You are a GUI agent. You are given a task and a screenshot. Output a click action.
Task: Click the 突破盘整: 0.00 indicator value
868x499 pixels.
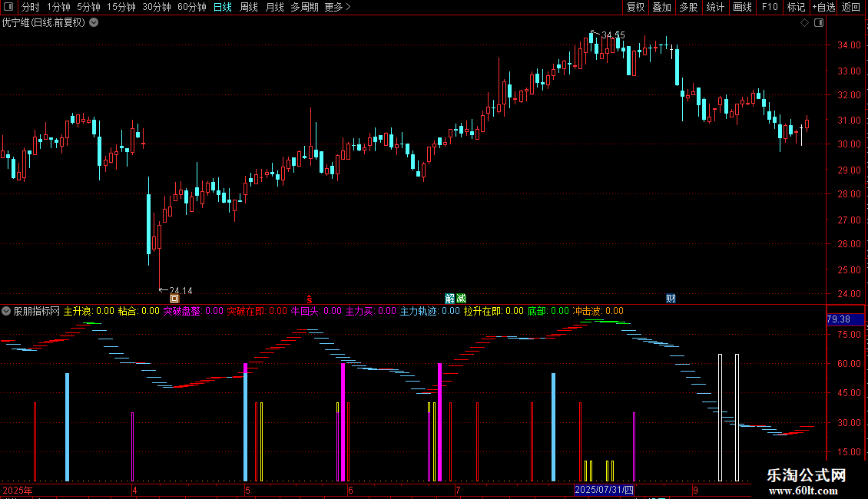coord(194,311)
